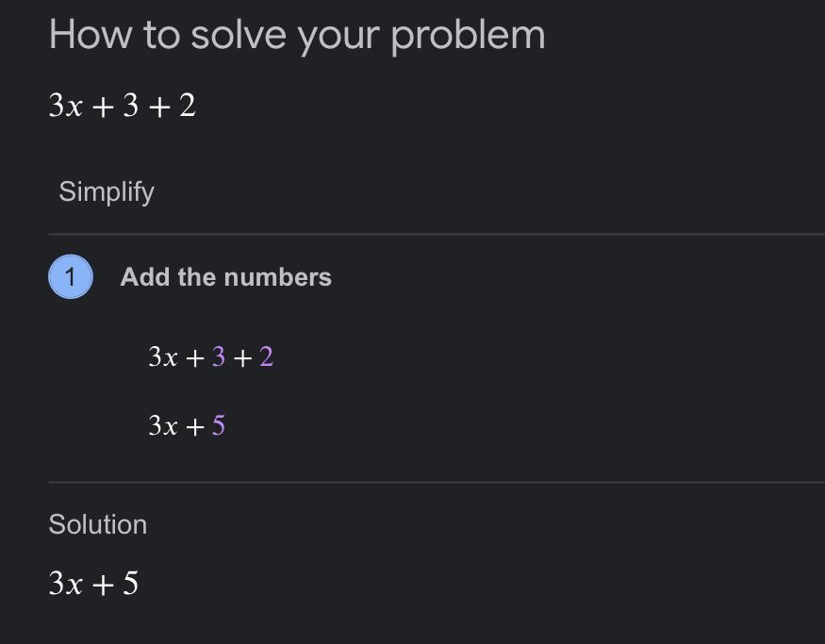This screenshot has width=825, height=644.
Task: Click the 3x term in the final solution
Action: point(66,583)
